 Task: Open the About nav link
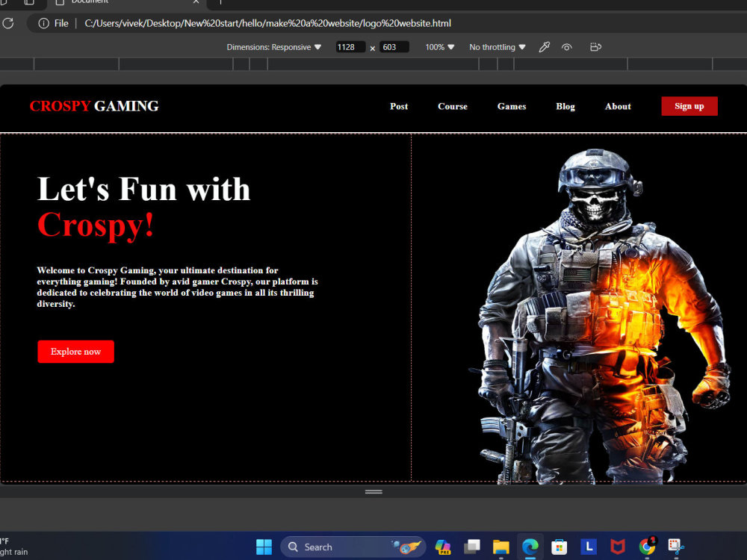click(618, 107)
